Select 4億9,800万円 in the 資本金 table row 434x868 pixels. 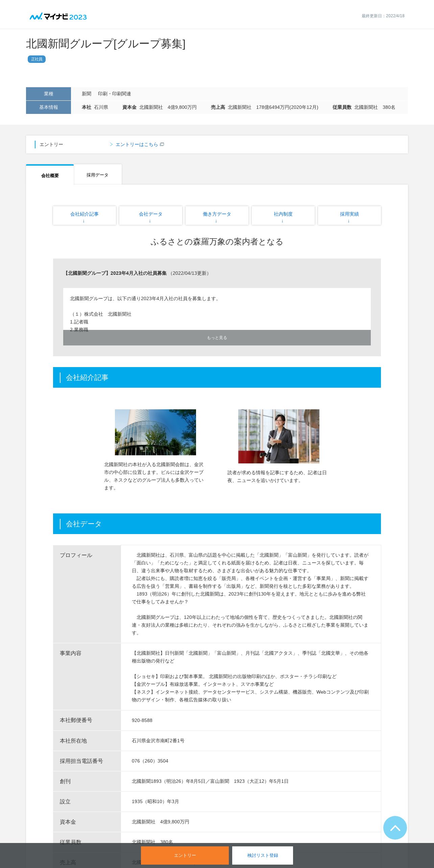pos(175,822)
